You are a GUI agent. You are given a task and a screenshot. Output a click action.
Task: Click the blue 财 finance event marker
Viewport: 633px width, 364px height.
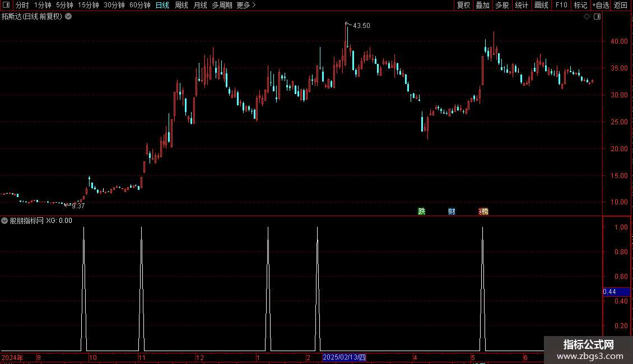tap(452, 212)
